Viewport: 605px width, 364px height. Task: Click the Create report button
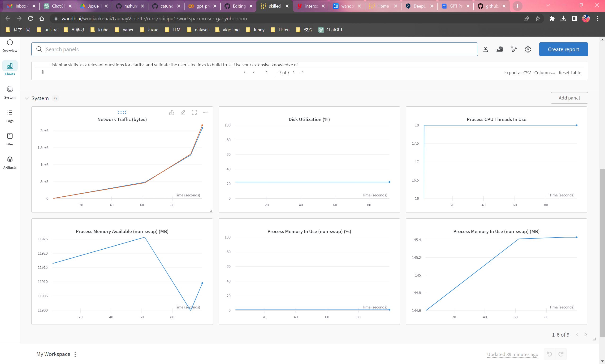(x=563, y=49)
